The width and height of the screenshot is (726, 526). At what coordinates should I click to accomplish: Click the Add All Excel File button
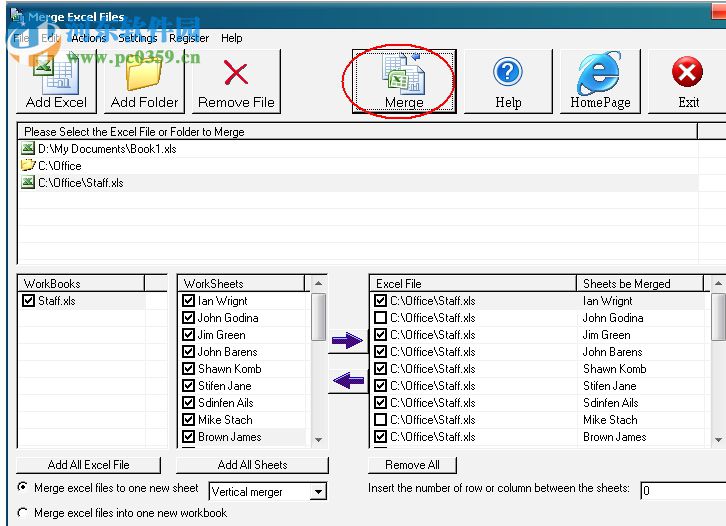point(88,465)
